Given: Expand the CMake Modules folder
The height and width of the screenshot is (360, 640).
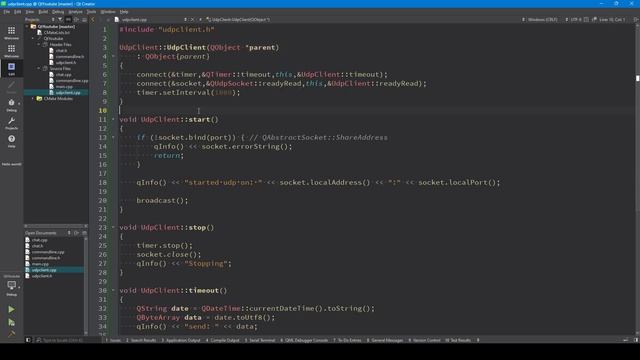Looking at the screenshot, I should [x=33, y=98].
